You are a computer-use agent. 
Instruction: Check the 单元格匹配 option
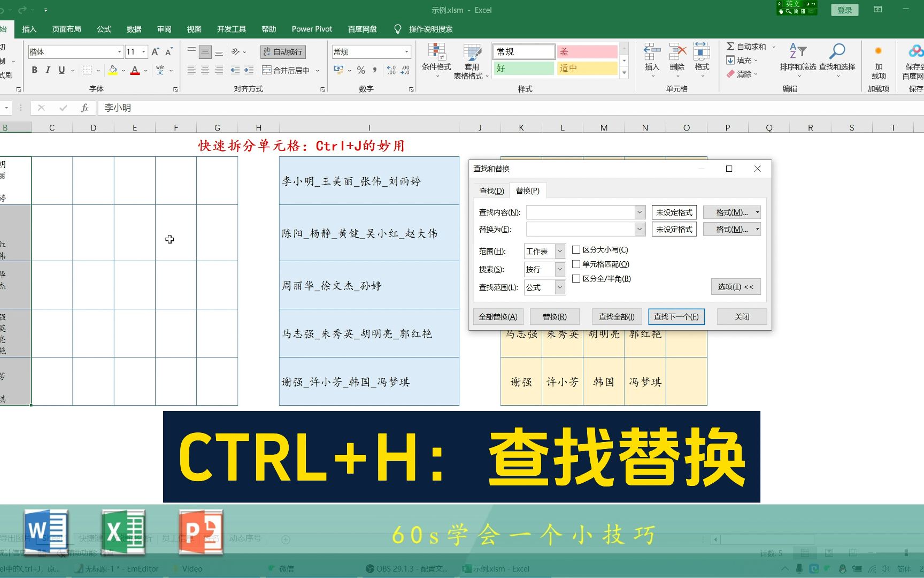576,264
